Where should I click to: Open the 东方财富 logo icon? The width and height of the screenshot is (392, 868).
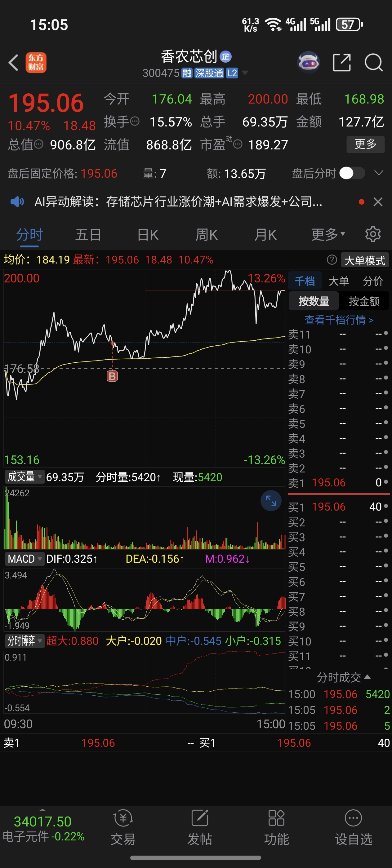(36, 63)
